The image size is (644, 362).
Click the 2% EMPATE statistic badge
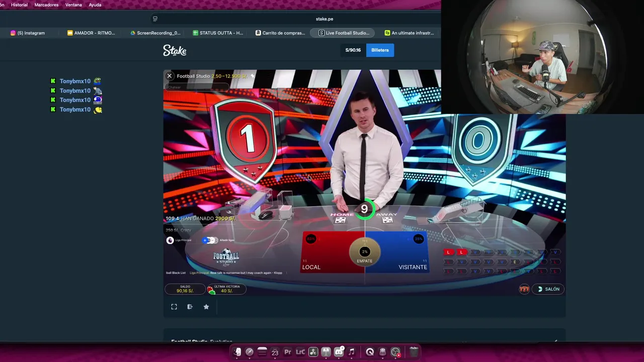(x=365, y=251)
